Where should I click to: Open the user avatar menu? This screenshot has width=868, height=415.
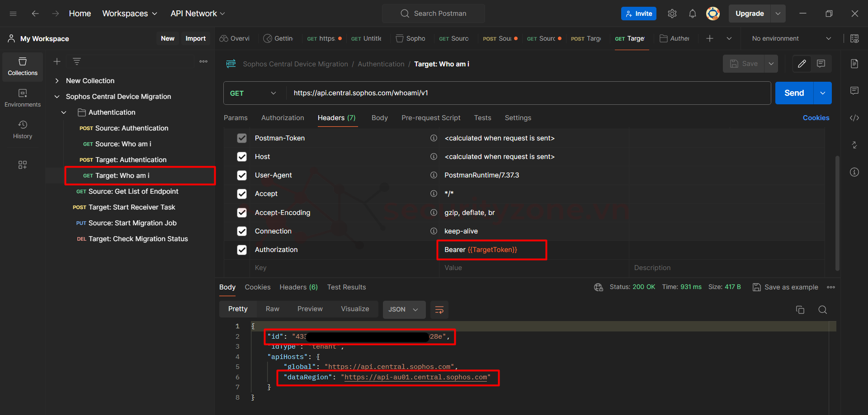click(x=713, y=14)
